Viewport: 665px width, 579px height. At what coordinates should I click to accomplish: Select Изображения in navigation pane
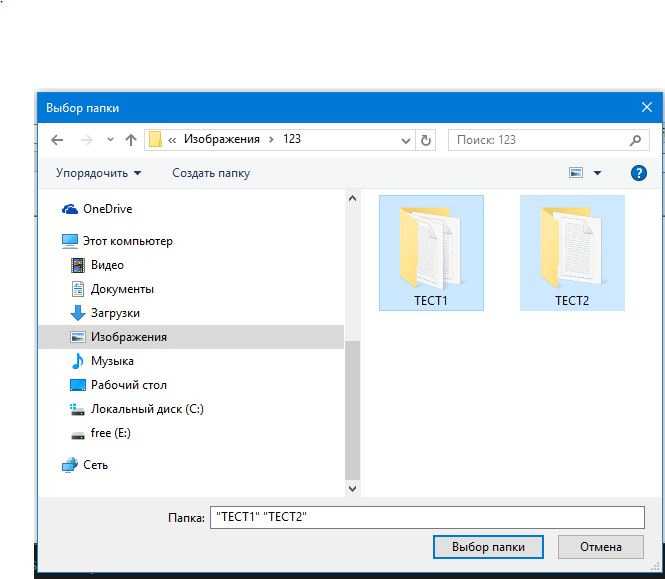tap(129, 337)
